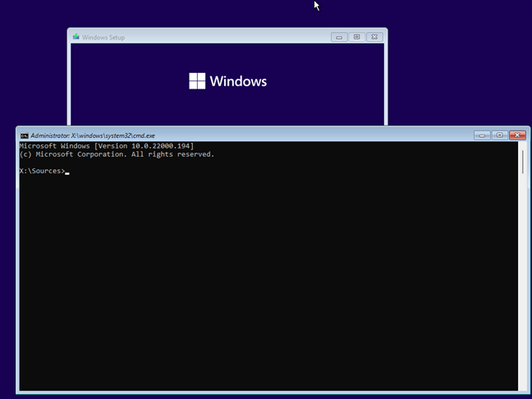Click the command prompt vertical scrollbar thumb
The width and height of the screenshot is (532, 399).
(523, 163)
